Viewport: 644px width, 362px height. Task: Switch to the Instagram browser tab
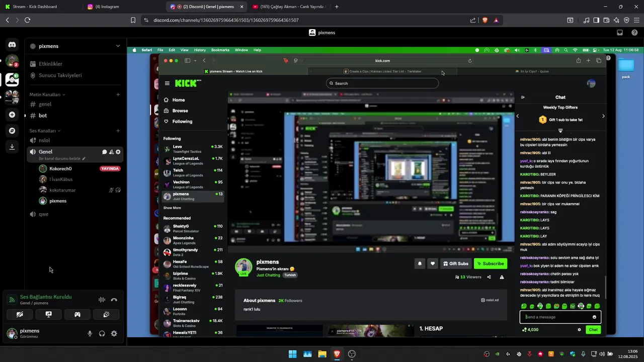[x=123, y=7]
